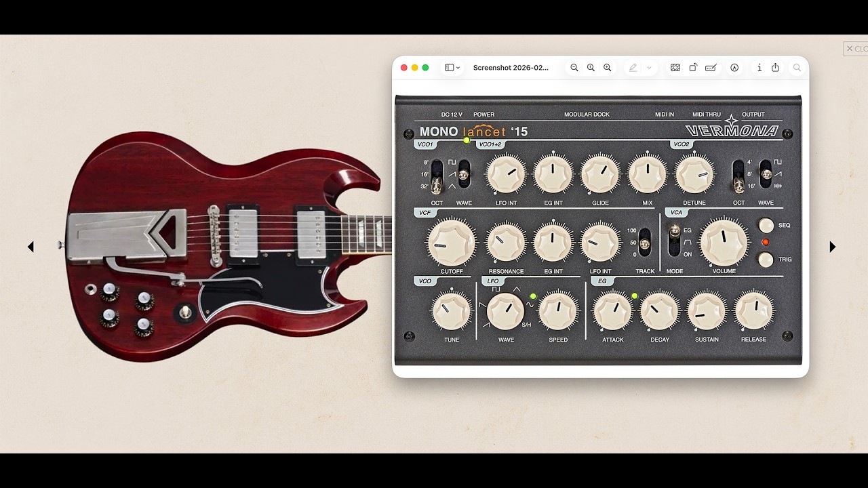Click the MIDI THRU label

707,115
